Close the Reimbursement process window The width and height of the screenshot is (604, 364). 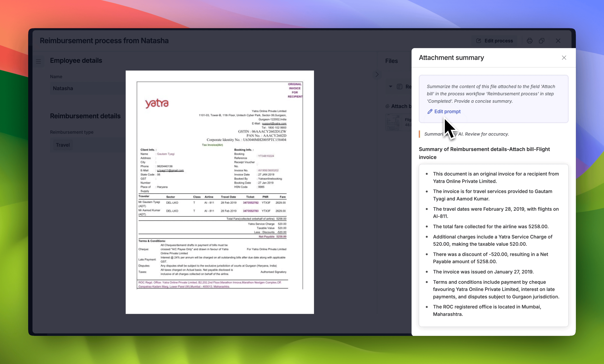click(x=558, y=41)
